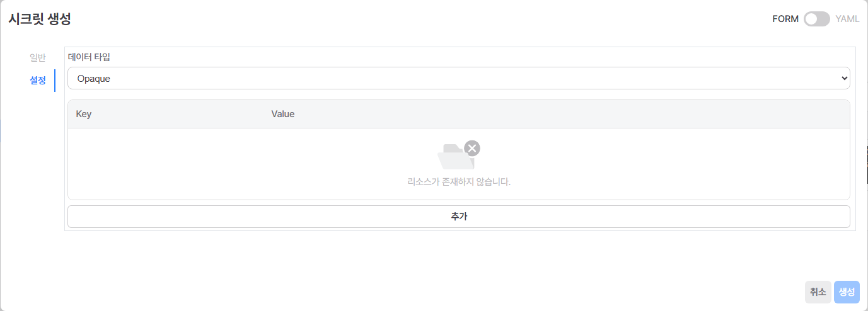The height and width of the screenshot is (311, 868).
Task: Open the 데이터 타입 select box
Action: coord(458,79)
